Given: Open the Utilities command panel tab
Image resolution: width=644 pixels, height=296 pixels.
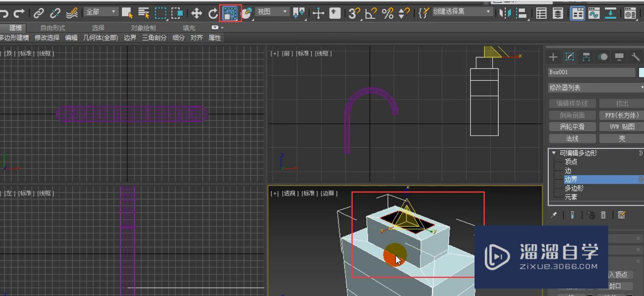Looking at the screenshot, I should pyautogui.click(x=635, y=57).
